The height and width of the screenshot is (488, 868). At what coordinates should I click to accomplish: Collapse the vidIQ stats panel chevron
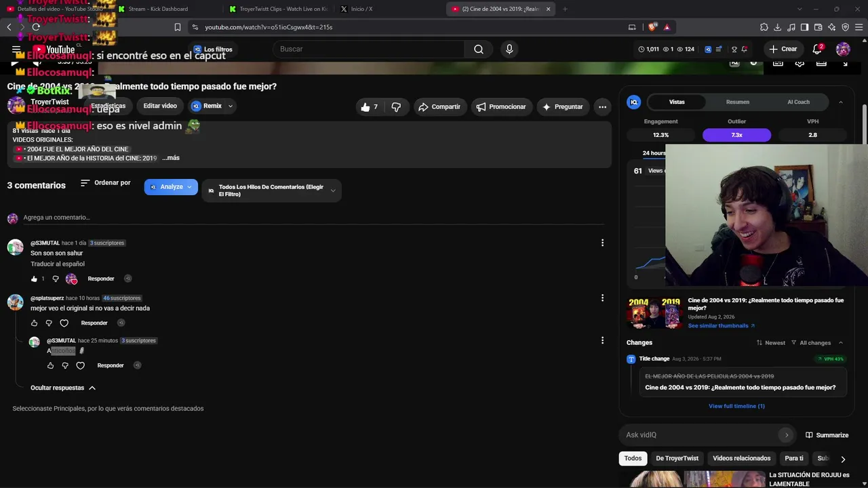point(841,102)
